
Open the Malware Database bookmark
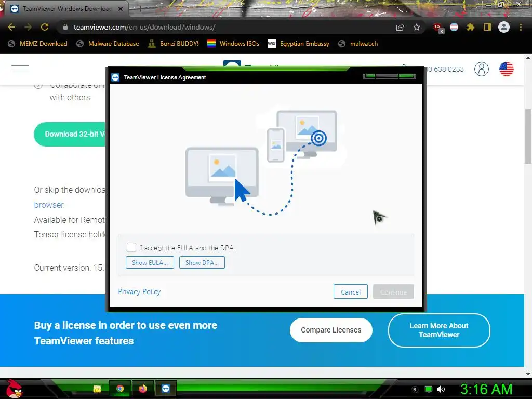[x=108, y=44]
